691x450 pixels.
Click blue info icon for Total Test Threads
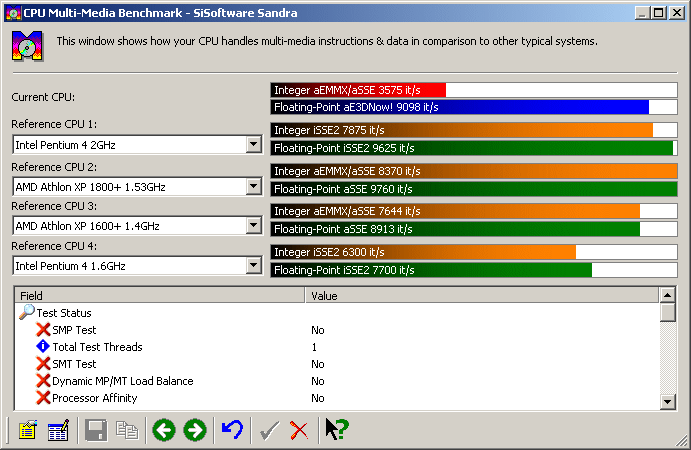(43, 346)
